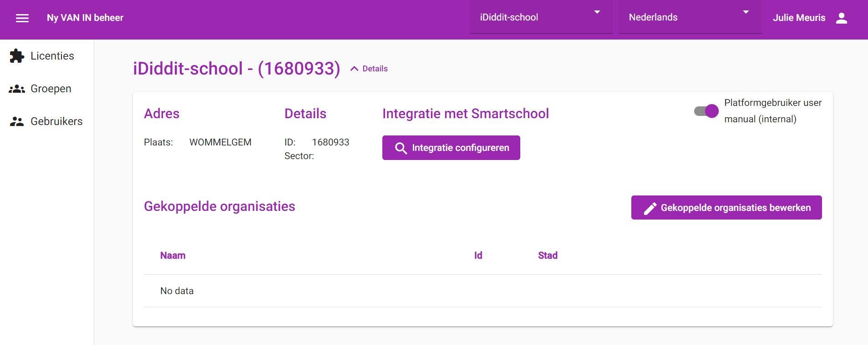Click the Platformgebruiker user manual (internal) label

click(x=773, y=111)
